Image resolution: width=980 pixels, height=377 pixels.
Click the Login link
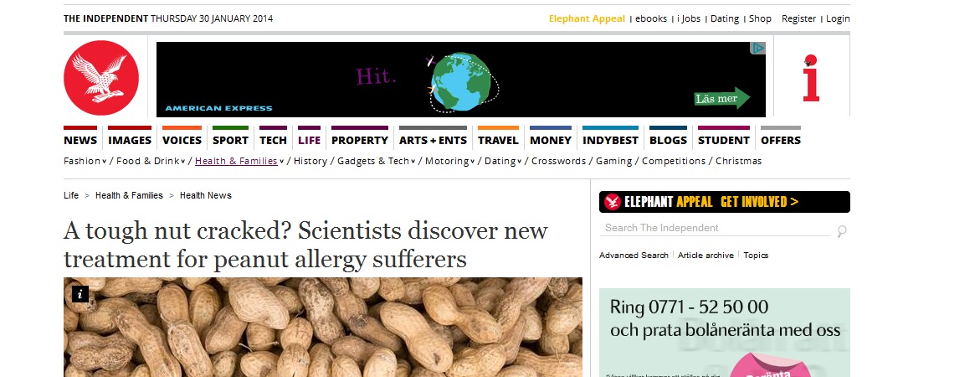838,18
